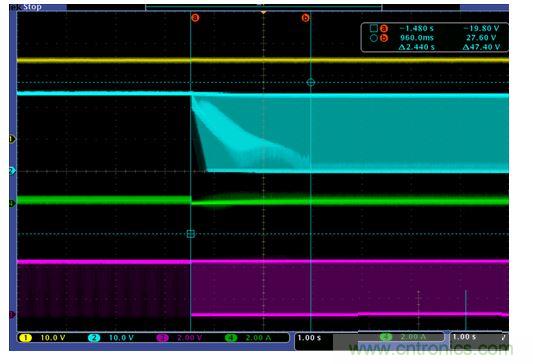Click the 1.00 s timebase readout

(x=309, y=338)
